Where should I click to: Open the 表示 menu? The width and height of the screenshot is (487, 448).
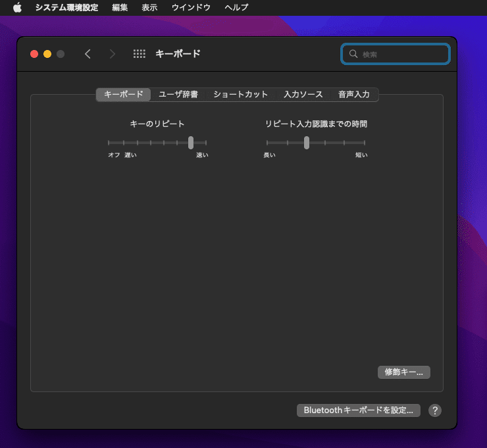tap(149, 7)
